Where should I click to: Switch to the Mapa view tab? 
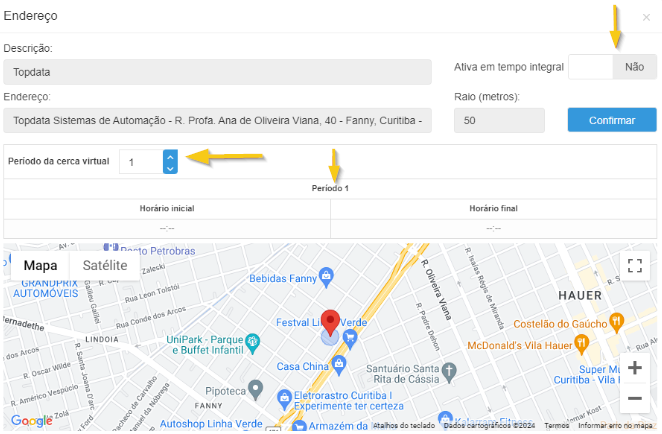(40, 265)
